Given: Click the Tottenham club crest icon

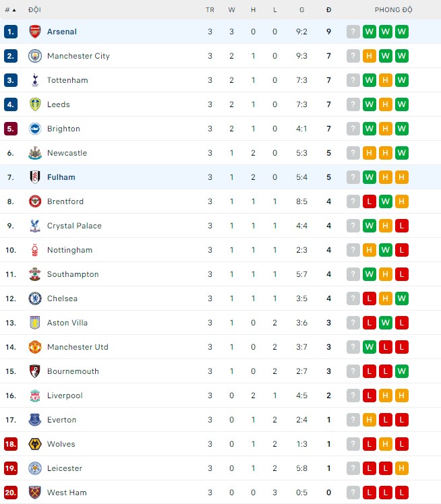Looking at the screenshot, I should [35, 80].
